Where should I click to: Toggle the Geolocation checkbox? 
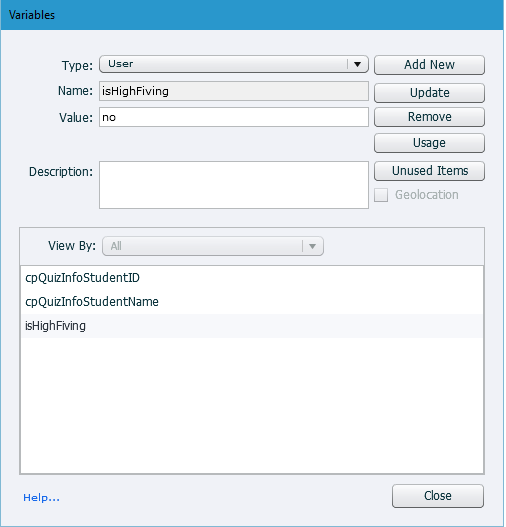point(381,195)
